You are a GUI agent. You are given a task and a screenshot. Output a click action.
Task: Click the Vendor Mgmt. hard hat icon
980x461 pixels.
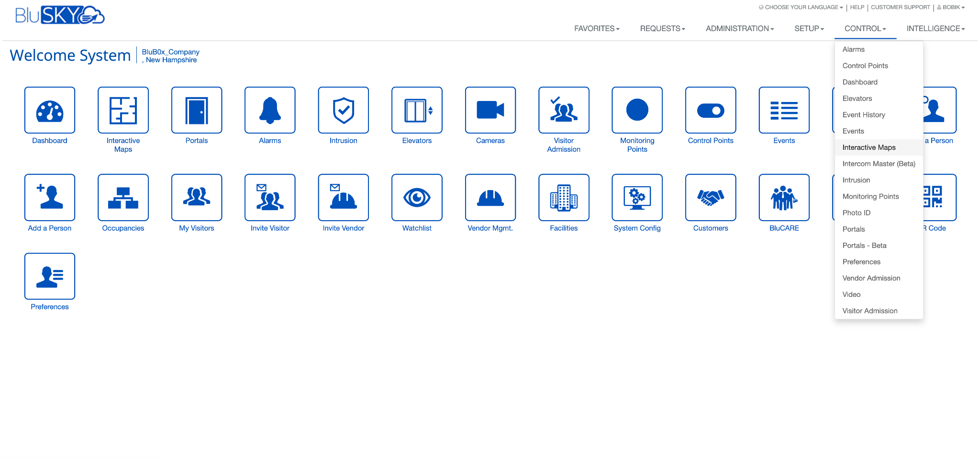[x=490, y=197]
